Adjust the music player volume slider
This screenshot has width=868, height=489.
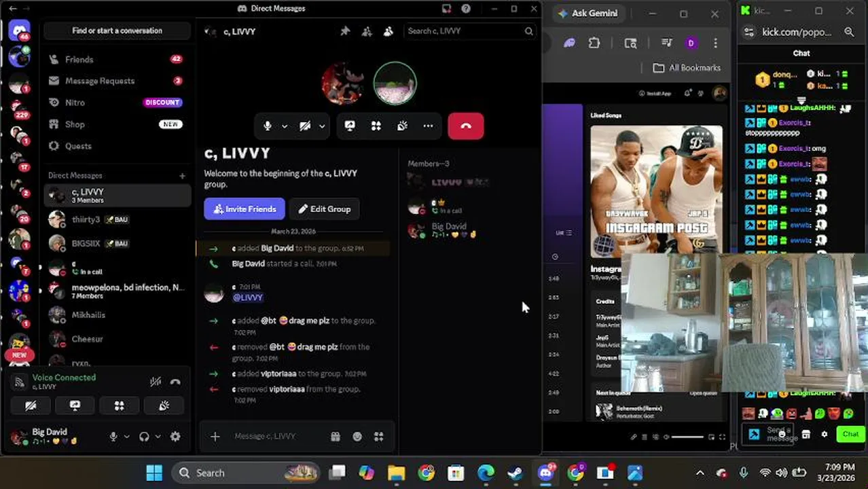pos(687,437)
